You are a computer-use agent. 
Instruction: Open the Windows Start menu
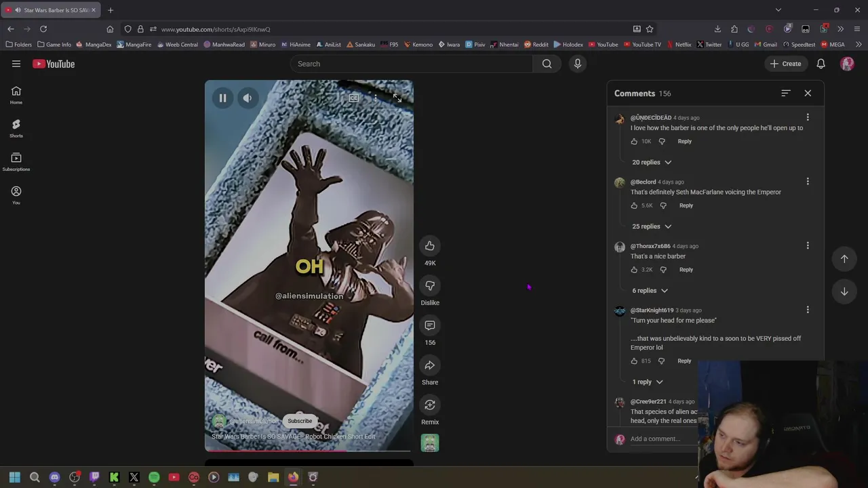[x=15, y=477]
